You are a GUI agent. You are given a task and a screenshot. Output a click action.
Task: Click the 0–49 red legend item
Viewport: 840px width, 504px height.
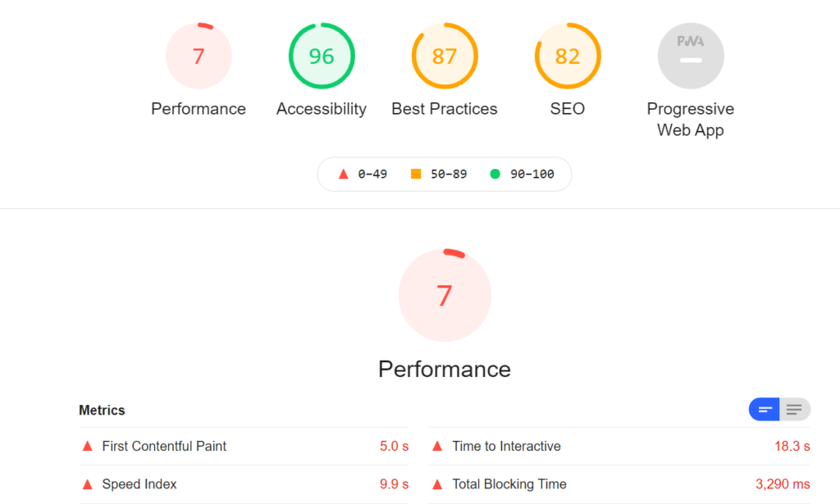[x=363, y=174]
